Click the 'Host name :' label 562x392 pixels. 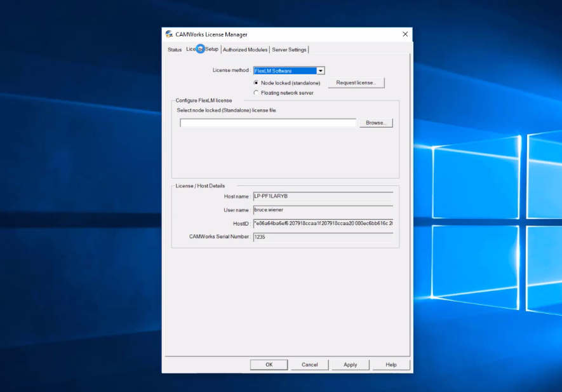pyautogui.click(x=237, y=196)
